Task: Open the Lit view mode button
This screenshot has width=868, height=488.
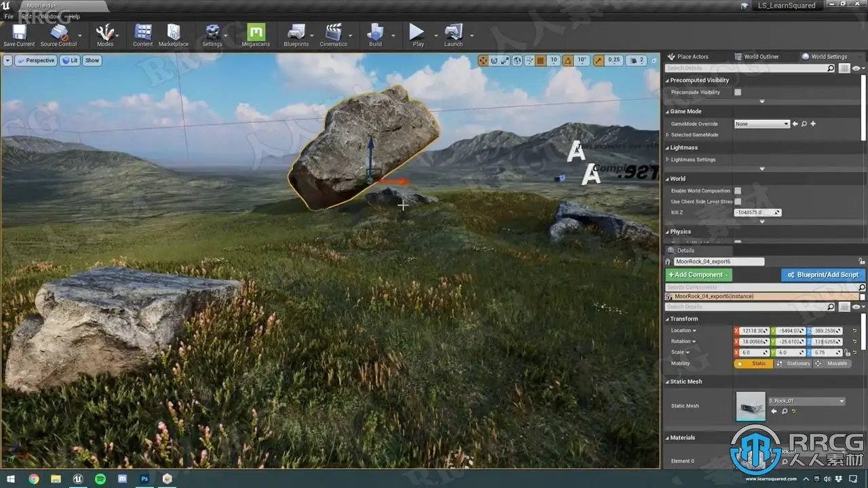Action: point(71,60)
